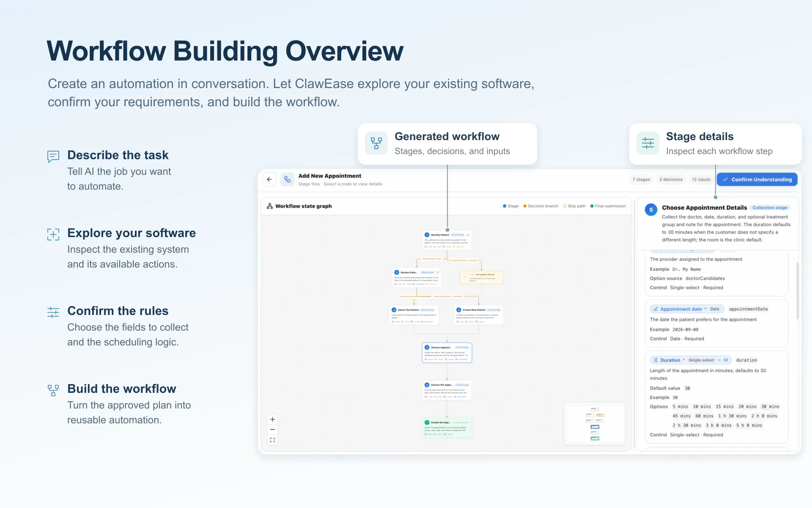Viewport: 812px width, 508px height.
Task: Click the Stage legend item
Action: tap(510, 206)
